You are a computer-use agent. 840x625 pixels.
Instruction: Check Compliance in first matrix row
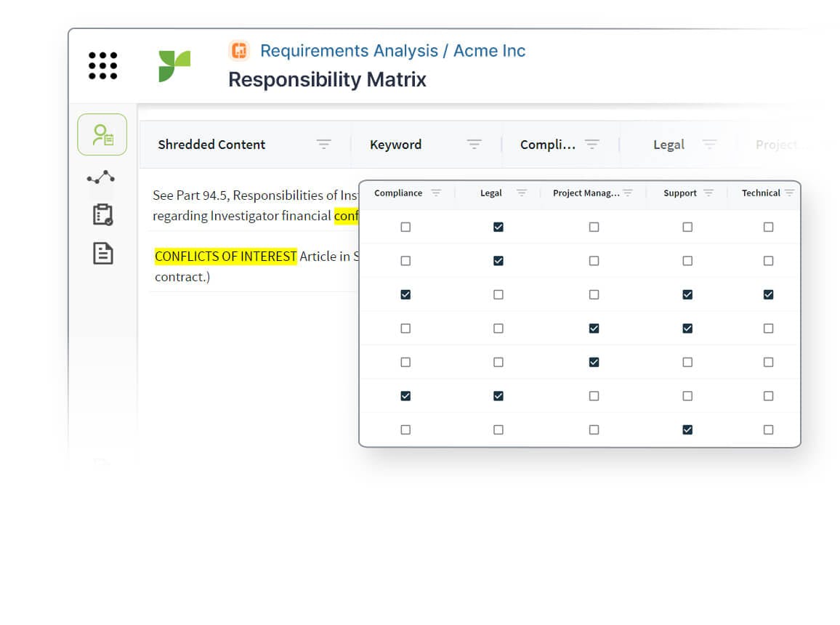(x=405, y=227)
